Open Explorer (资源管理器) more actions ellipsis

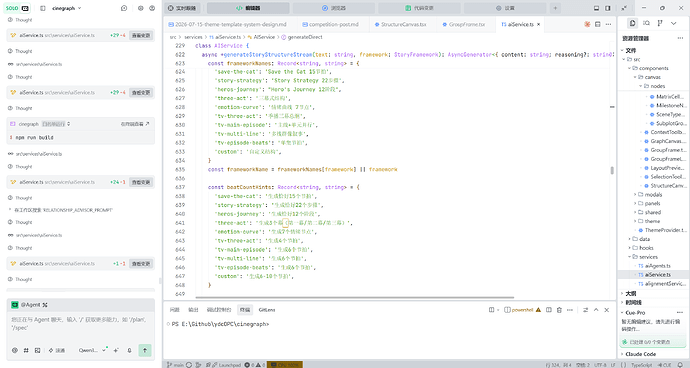pyautogui.click(x=680, y=38)
